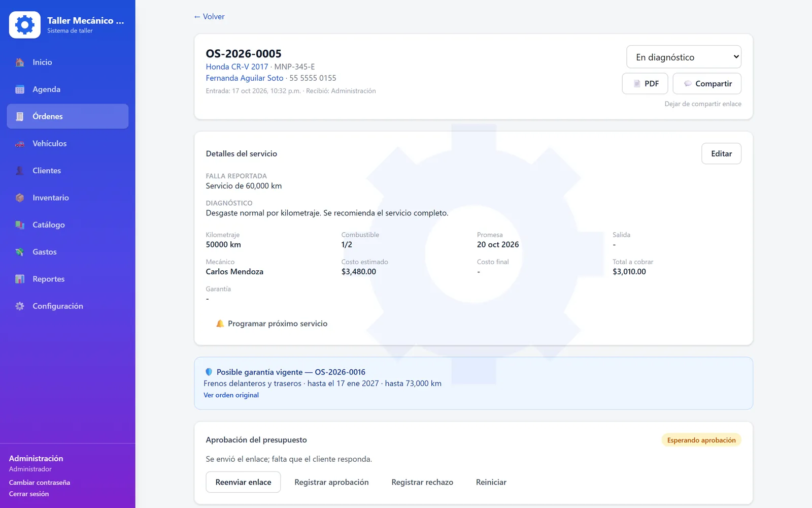Click the Órdenes document icon

click(x=20, y=116)
